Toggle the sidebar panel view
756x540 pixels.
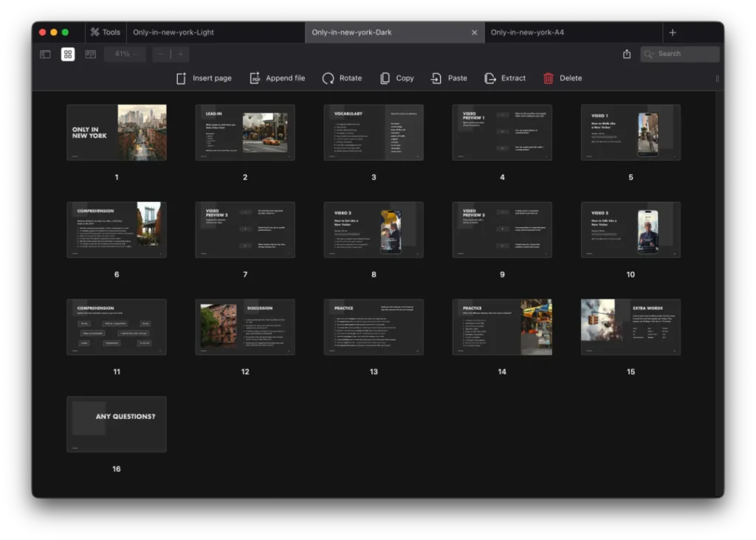[45, 54]
